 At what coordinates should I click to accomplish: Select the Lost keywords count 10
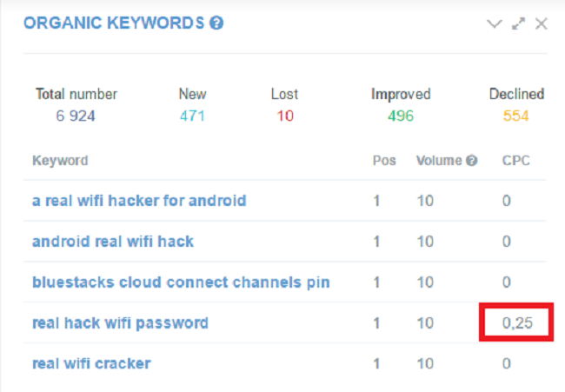click(x=285, y=116)
